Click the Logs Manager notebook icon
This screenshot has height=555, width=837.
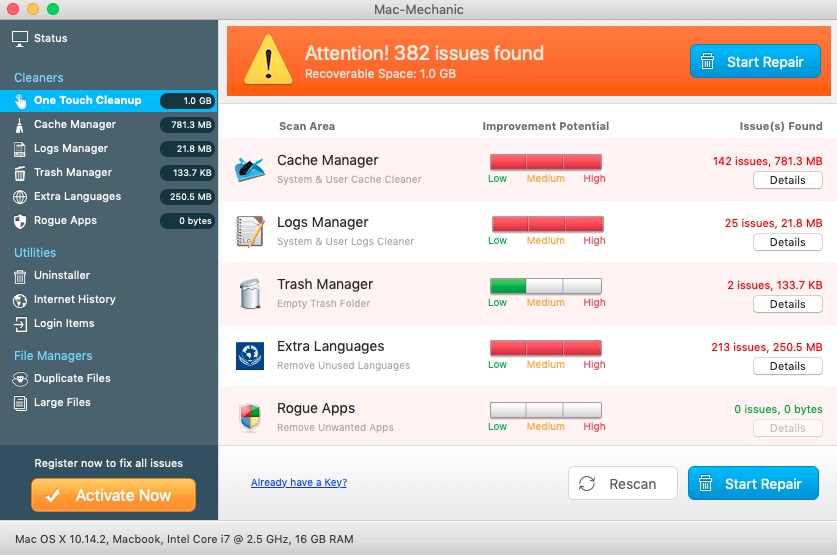click(x=249, y=231)
